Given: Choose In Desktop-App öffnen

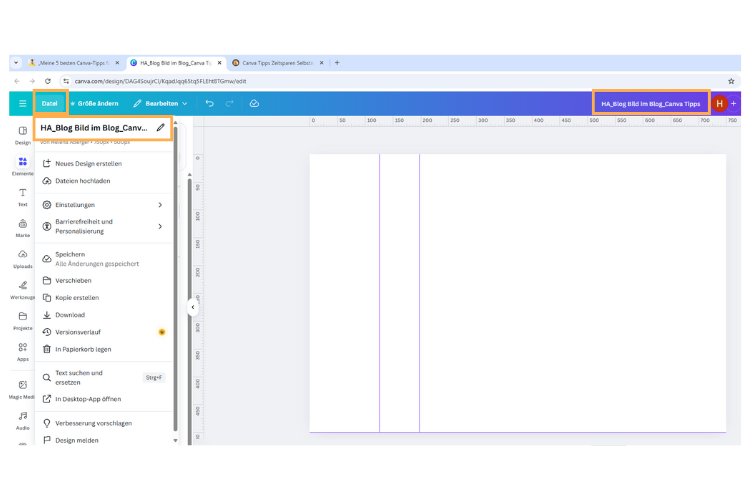Looking at the screenshot, I should tap(103, 399).
